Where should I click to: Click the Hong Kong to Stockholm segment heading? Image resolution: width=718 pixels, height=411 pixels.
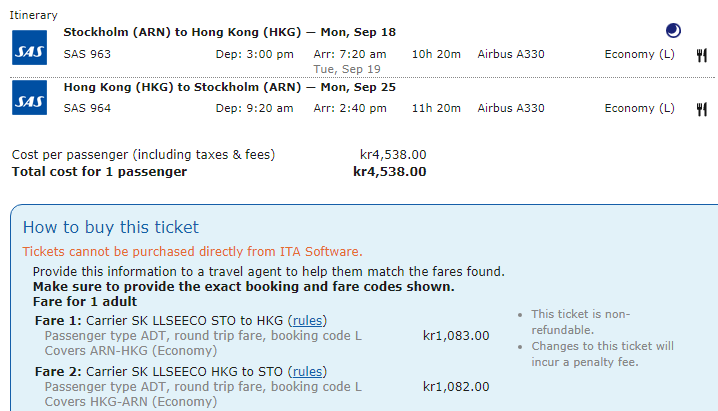[229, 87]
